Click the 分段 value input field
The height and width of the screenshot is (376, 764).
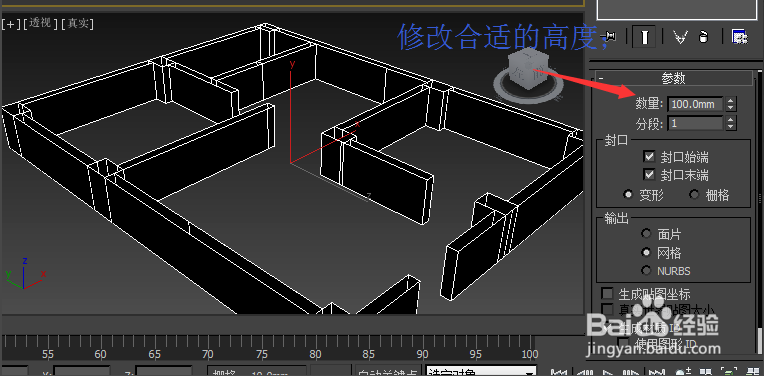point(695,124)
